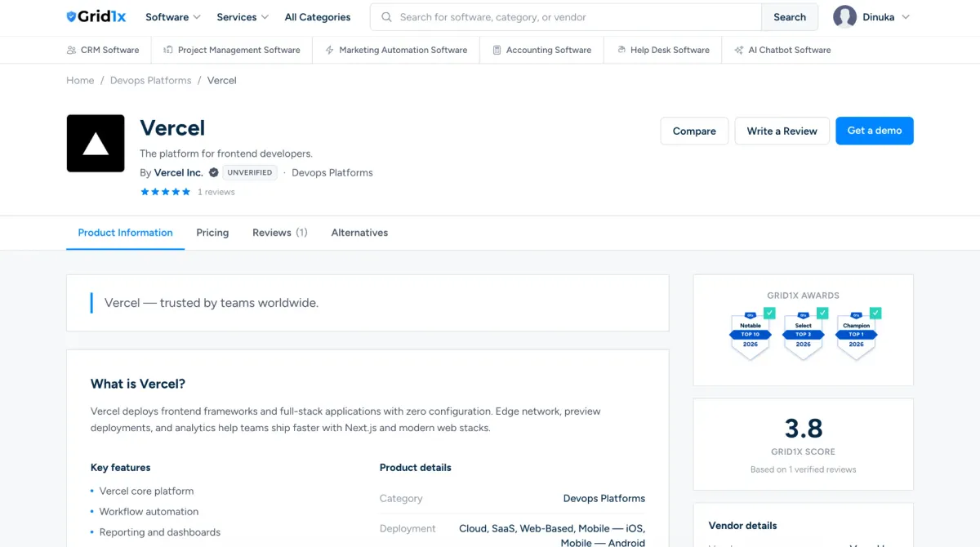Open the Alternatives tab
Screen dimensions: 980x547
359,233
